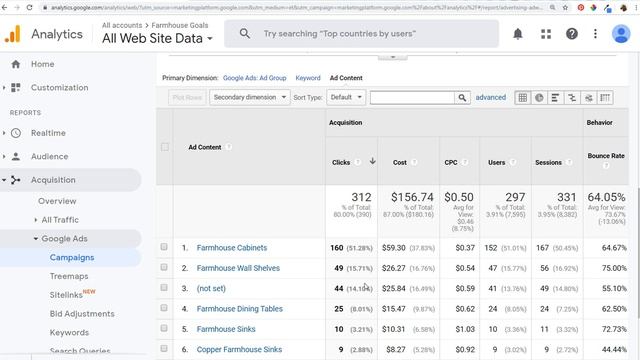Open the Farmhouse Dining Tables link
Image resolution: width=640 pixels, height=360 pixels.
(x=240, y=309)
